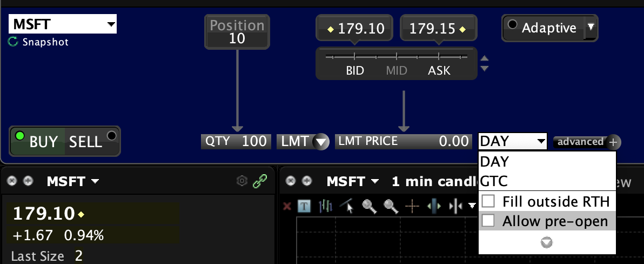
Task: Click the LMT PRICE 0.00 field
Action: pos(404,141)
